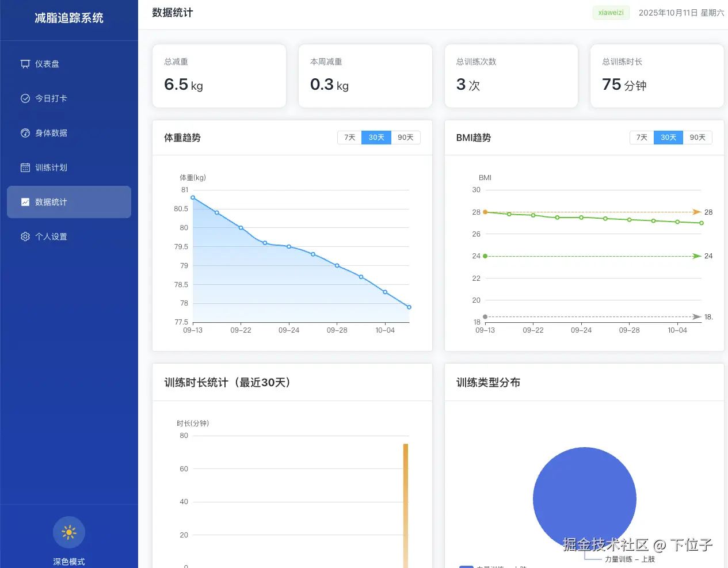Click the 训练计划 calendar icon
Image resolution: width=728 pixels, height=568 pixels.
coord(25,167)
